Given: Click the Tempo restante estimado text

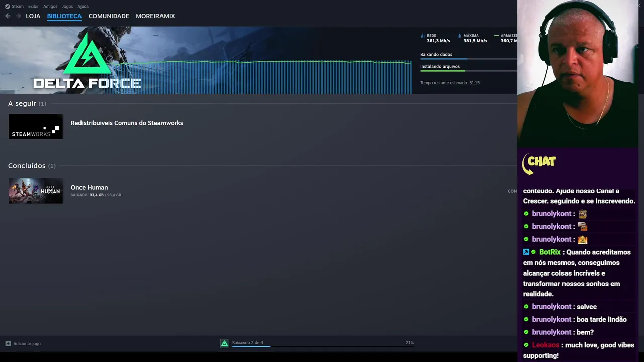Looking at the screenshot, I should pos(450,83).
